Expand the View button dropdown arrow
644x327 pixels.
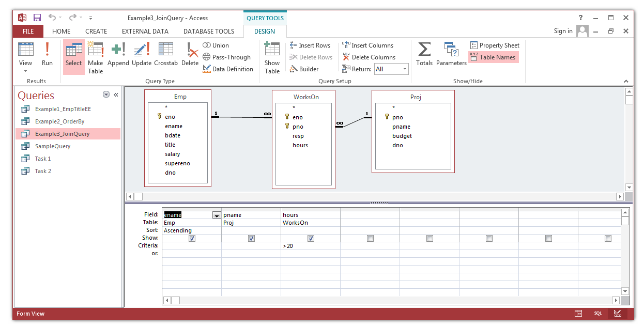25,71
